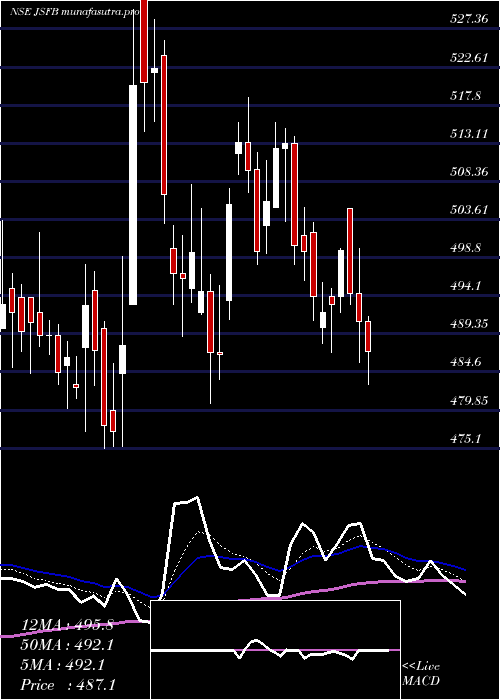Click the 498.8 price axis label
The height and width of the screenshot is (700, 500).
pos(466,248)
